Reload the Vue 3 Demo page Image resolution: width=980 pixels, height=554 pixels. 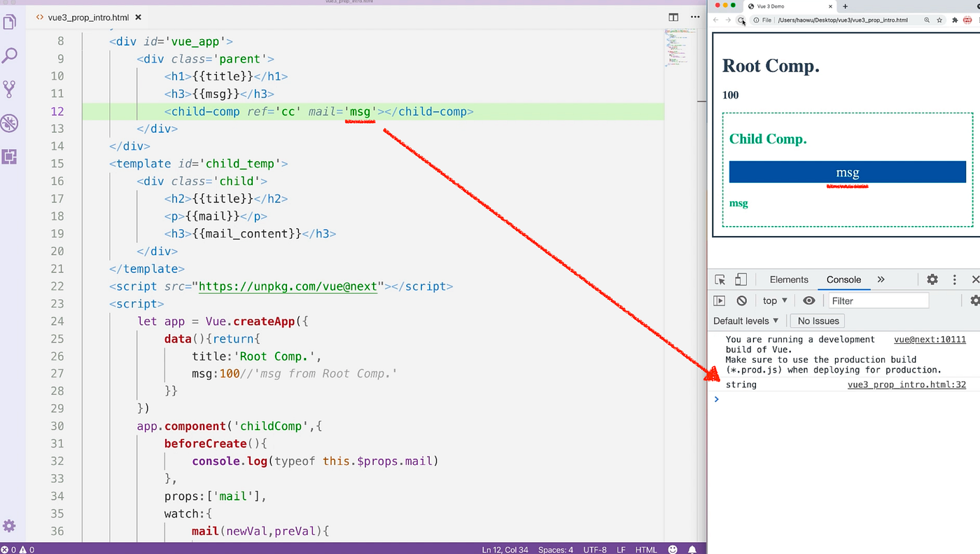(741, 20)
